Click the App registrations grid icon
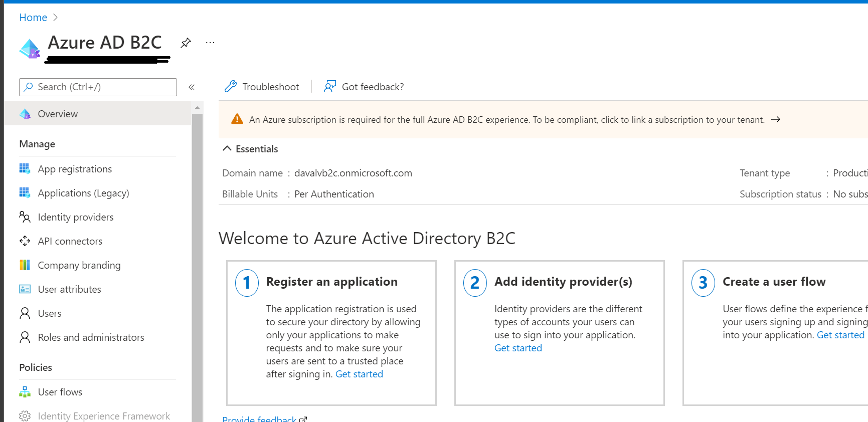Screen dimensions: 868x422 pyautogui.click(x=25, y=169)
